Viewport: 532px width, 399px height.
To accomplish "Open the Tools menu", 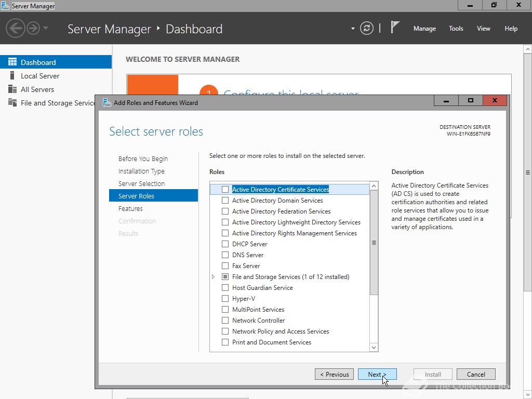I will tap(456, 29).
